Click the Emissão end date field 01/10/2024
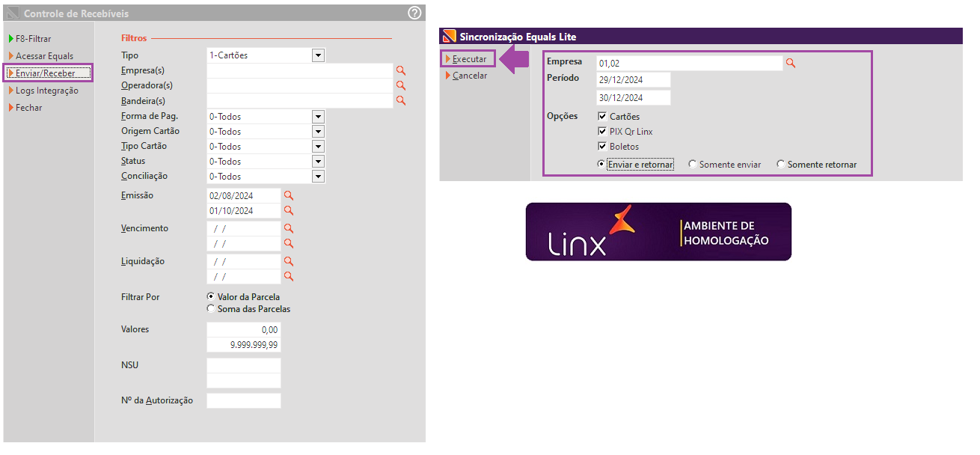This screenshot has height=455, width=980. click(x=244, y=210)
